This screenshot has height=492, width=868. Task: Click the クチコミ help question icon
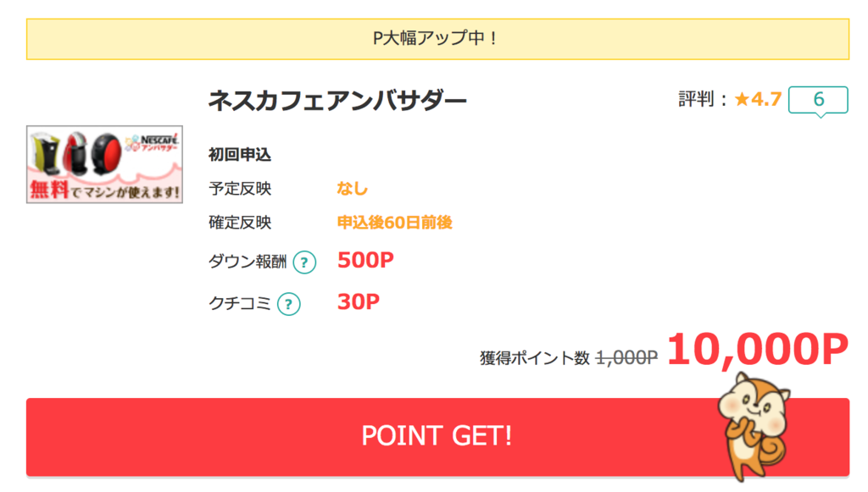pos(288,304)
